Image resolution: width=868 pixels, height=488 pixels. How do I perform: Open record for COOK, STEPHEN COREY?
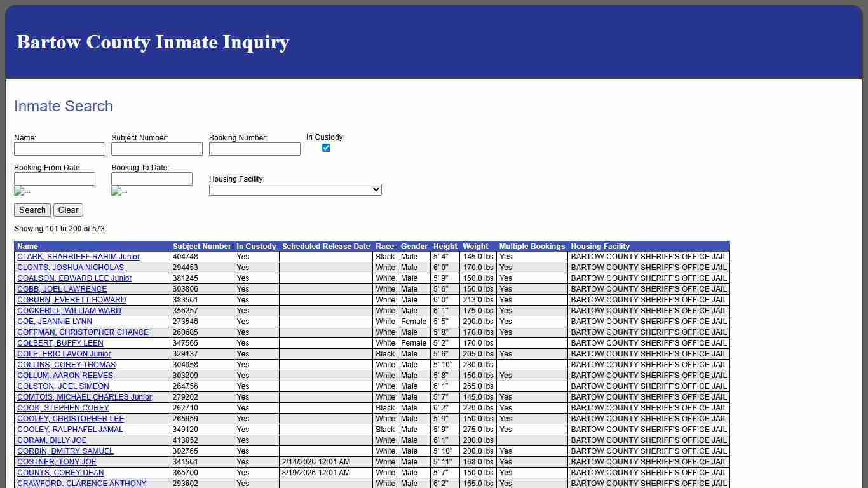click(62, 408)
